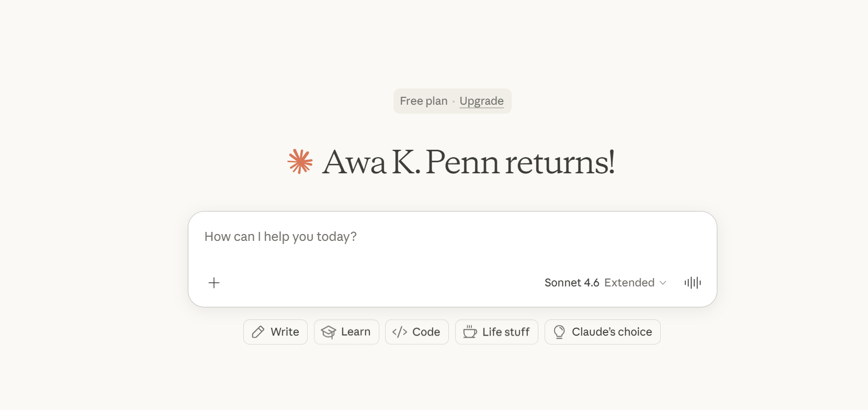This screenshot has height=410, width=868.
Task: Choose the Learn suggestion button
Action: [346, 332]
